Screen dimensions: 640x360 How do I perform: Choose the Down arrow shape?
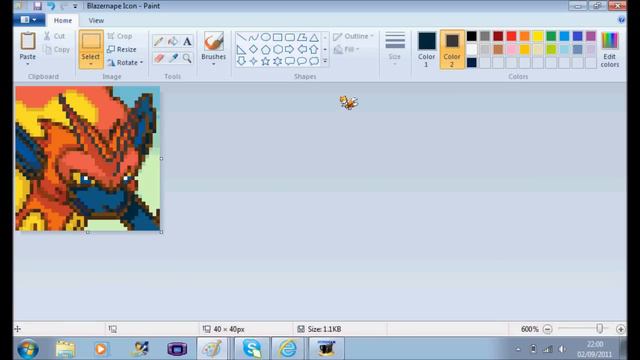coord(241,61)
